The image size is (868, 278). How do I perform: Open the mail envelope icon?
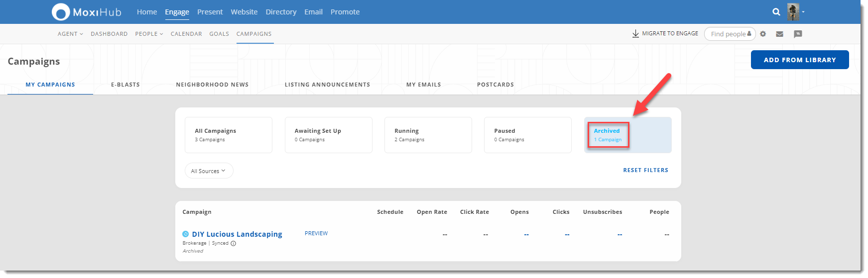(779, 34)
